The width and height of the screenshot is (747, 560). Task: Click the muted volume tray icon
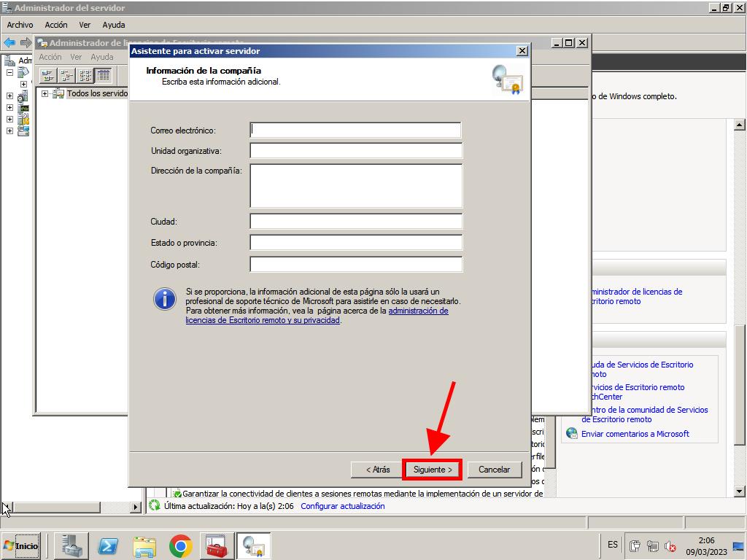coord(668,545)
